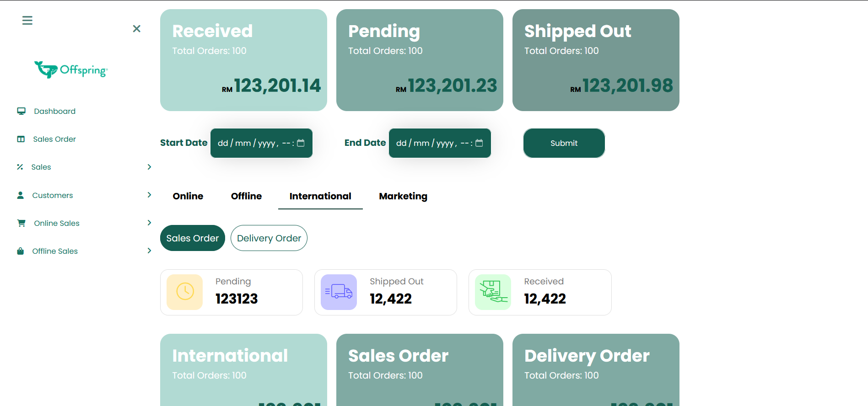Screen dimensions: 868x406
Task: Select the Sales Order pill button
Action: coord(193,238)
